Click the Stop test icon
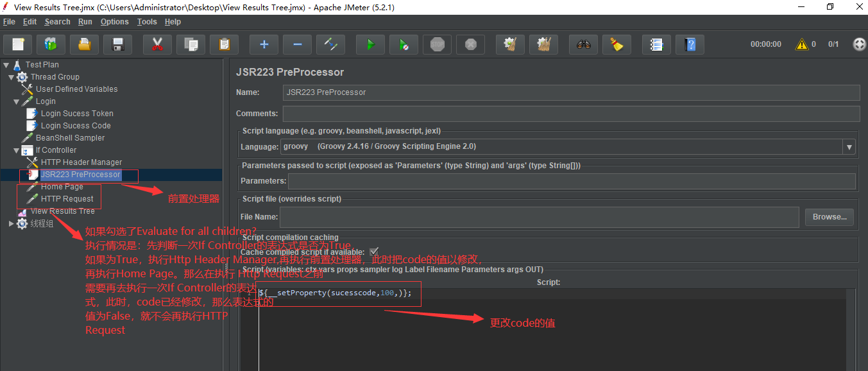Viewport: 868px width, 371px height. [437, 44]
